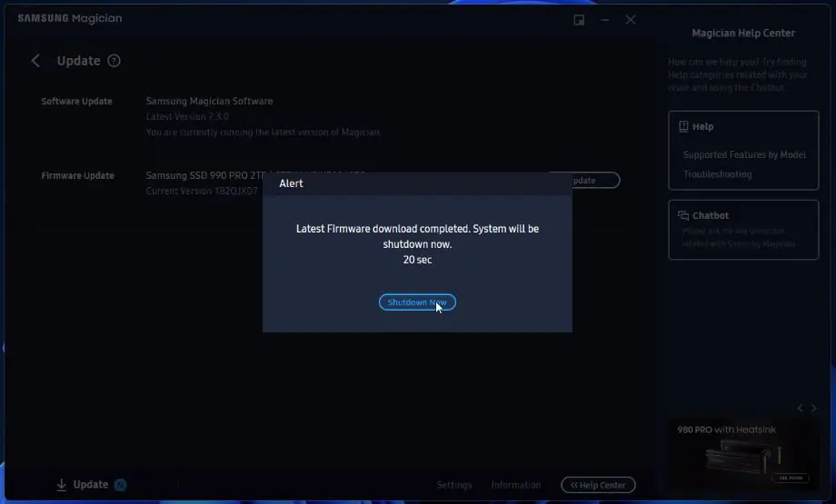The image size is (836, 504).
Task: Click 'Samsung Magician Software' text
Action: click(x=210, y=101)
